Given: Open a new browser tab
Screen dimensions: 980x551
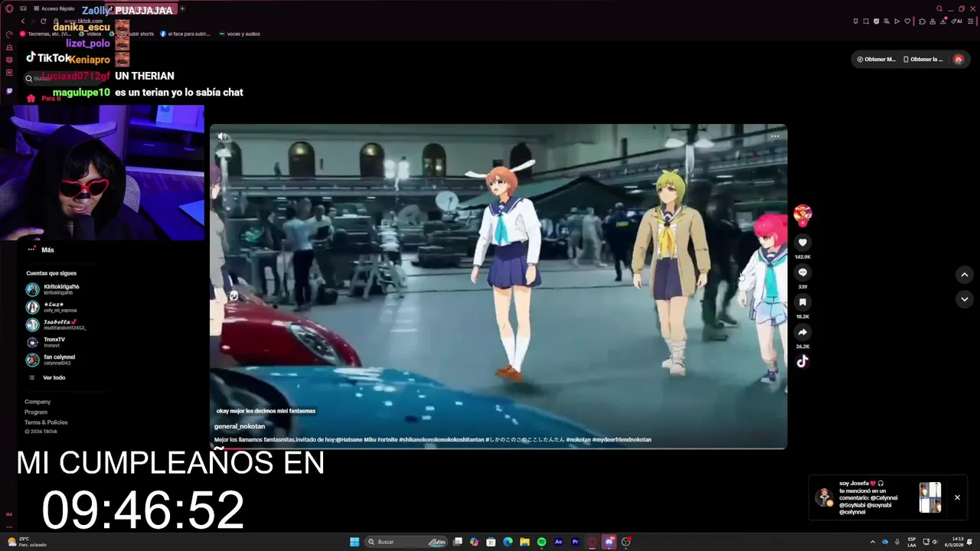Looking at the screenshot, I should [182, 8].
